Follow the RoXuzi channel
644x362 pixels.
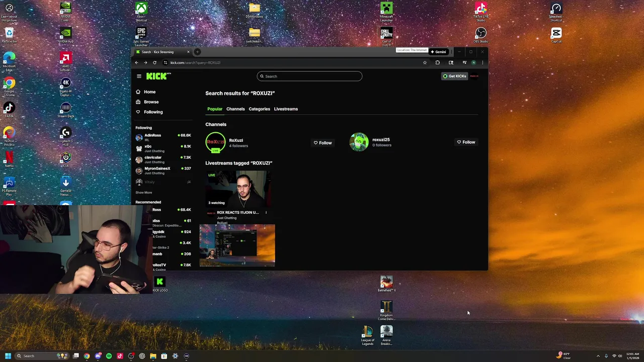coord(323,143)
